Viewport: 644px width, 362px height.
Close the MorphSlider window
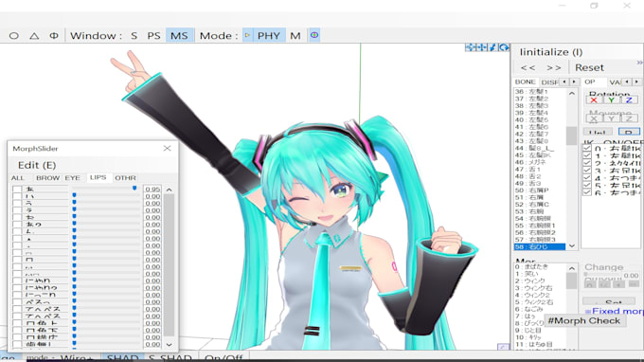pyautogui.click(x=168, y=149)
